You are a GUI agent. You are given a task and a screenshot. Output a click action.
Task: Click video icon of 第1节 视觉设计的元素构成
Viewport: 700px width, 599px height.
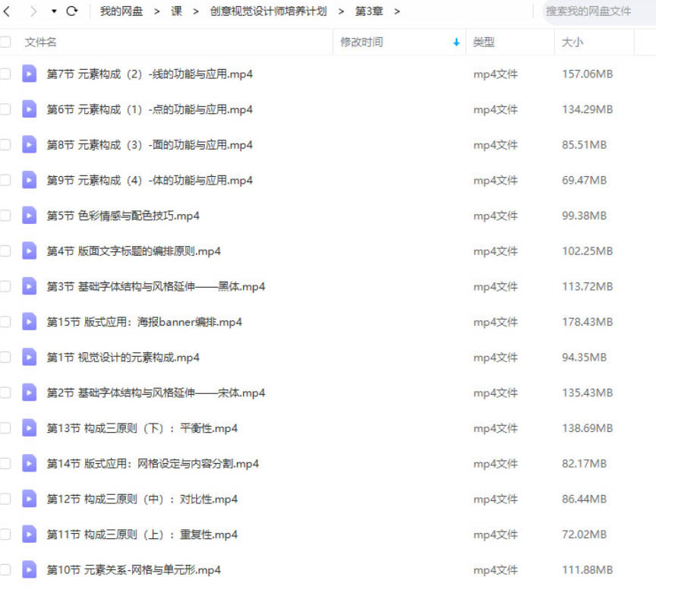[x=29, y=357]
